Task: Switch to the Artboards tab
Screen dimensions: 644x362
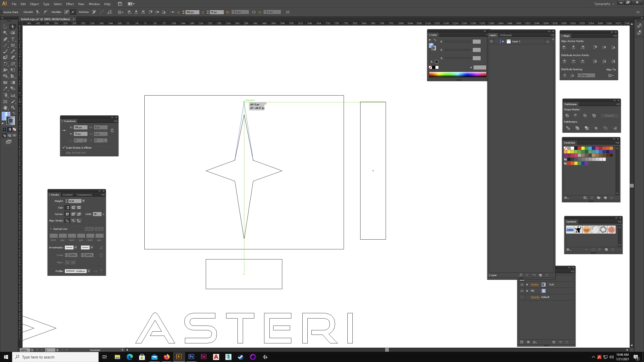Action: pyautogui.click(x=506, y=35)
